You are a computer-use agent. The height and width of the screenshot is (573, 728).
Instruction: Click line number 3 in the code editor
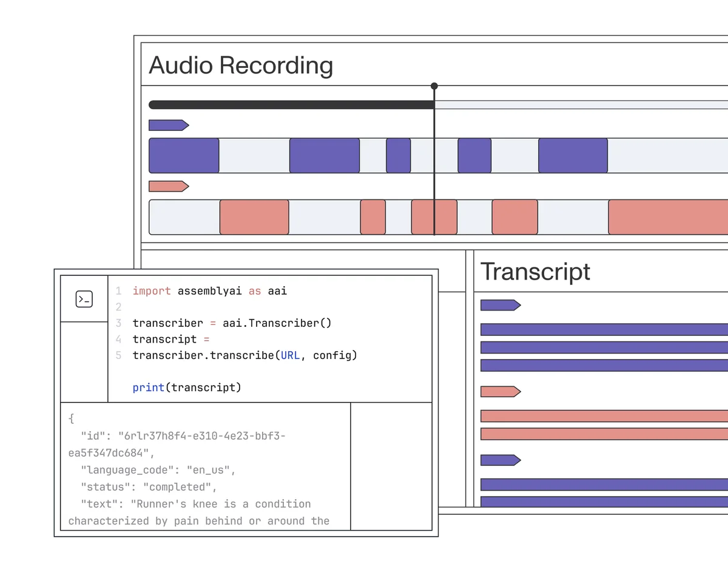118,323
